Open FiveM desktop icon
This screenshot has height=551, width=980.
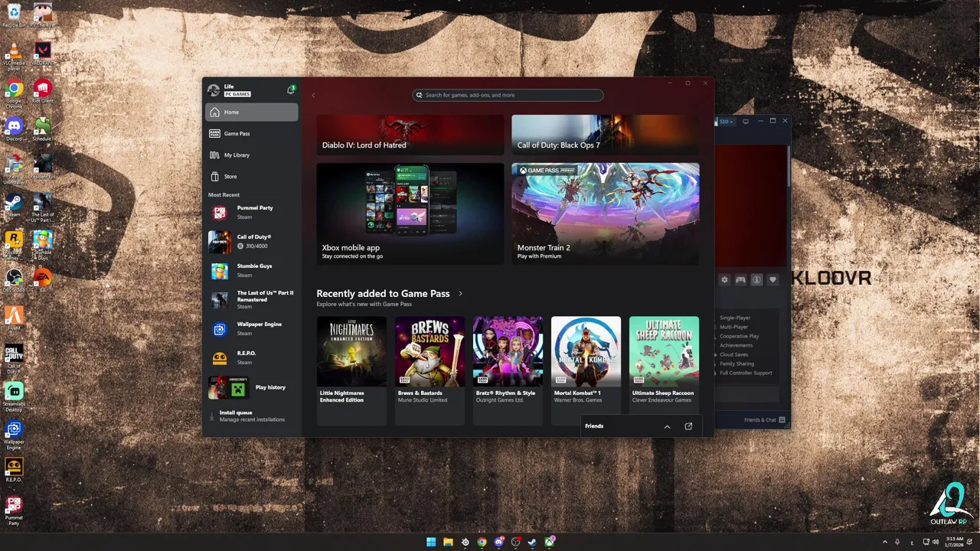coord(14,318)
